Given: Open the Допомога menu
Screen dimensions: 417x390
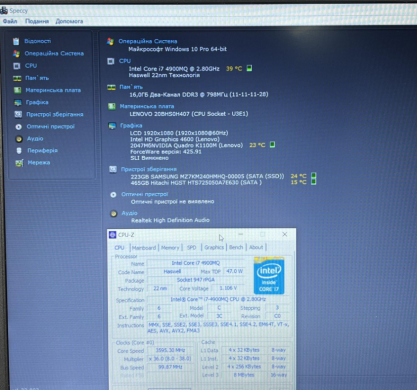Looking at the screenshot, I should [x=69, y=21].
